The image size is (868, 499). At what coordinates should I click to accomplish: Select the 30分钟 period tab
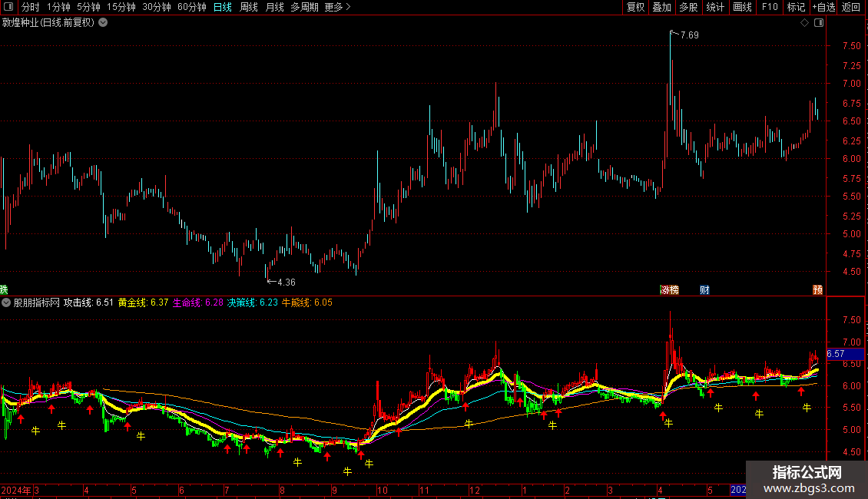click(x=157, y=7)
